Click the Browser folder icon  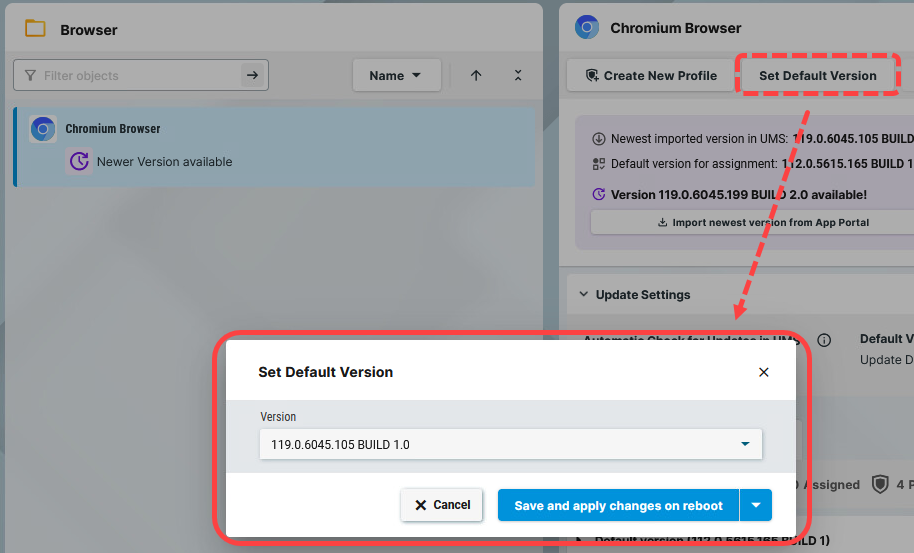click(36, 29)
